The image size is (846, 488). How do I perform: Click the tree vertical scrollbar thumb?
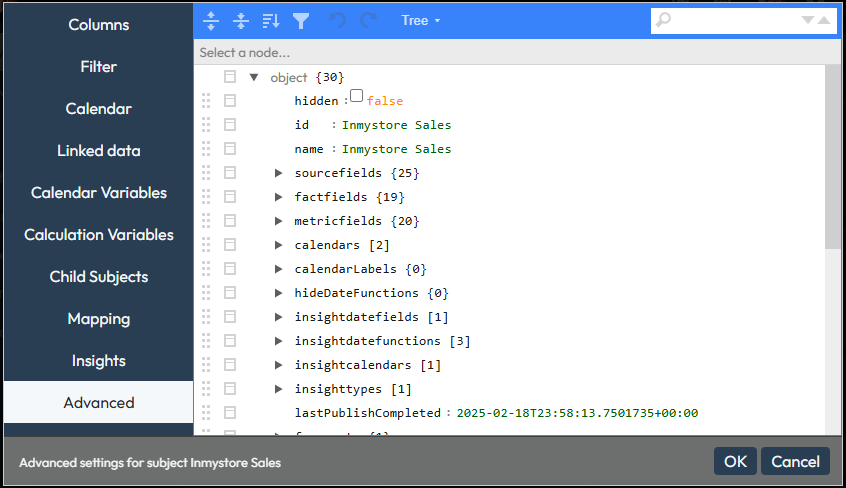pos(833,158)
